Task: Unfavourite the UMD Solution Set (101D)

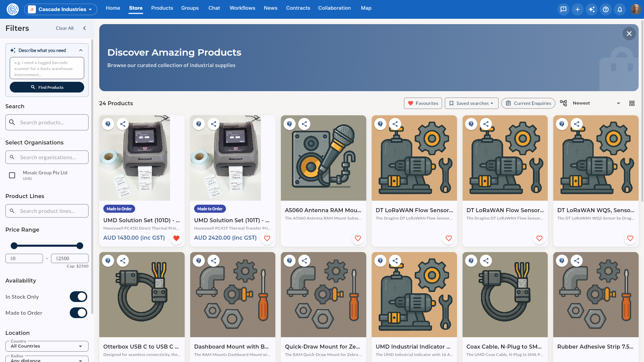Action: tap(176, 238)
